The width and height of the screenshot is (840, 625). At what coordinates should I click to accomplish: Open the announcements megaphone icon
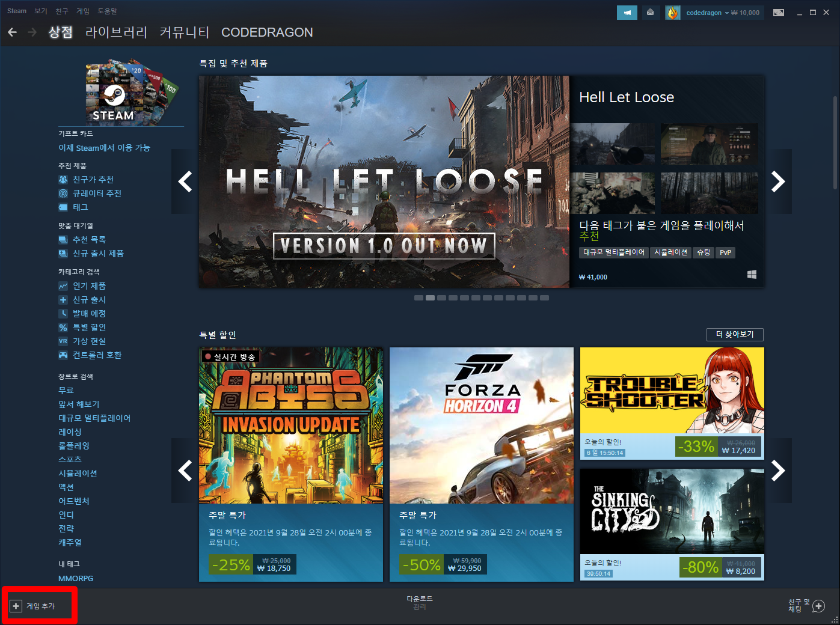coord(627,13)
